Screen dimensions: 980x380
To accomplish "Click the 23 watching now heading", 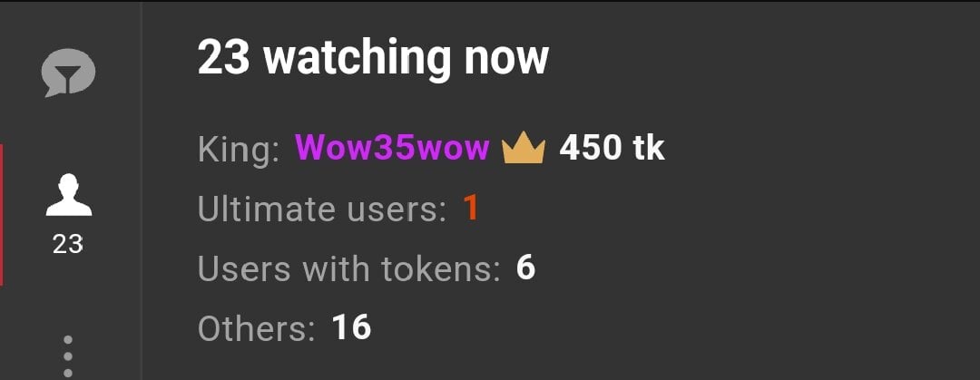I will pyautogui.click(x=373, y=58).
